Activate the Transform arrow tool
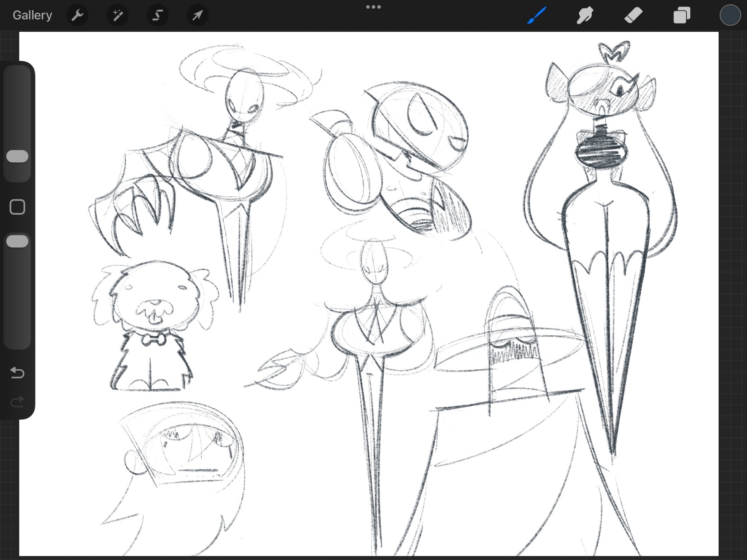The height and width of the screenshot is (560, 747). click(x=197, y=15)
